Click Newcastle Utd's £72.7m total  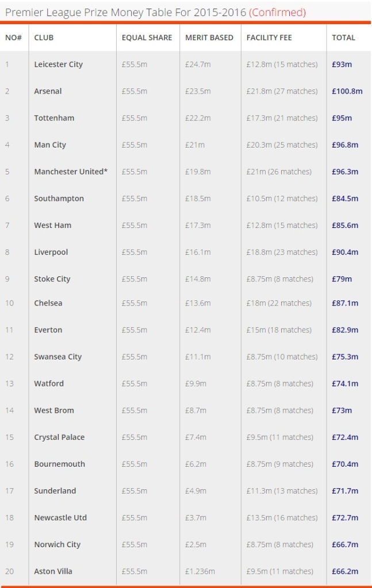click(x=345, y=518)
